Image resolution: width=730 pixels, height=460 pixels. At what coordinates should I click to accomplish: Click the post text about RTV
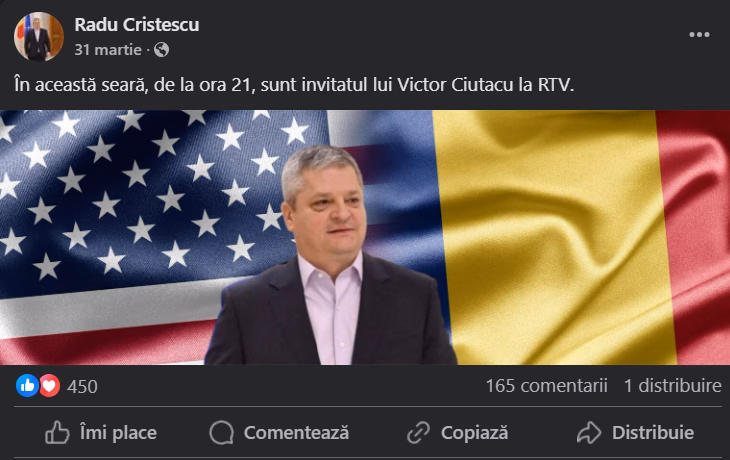pos(294,85)
